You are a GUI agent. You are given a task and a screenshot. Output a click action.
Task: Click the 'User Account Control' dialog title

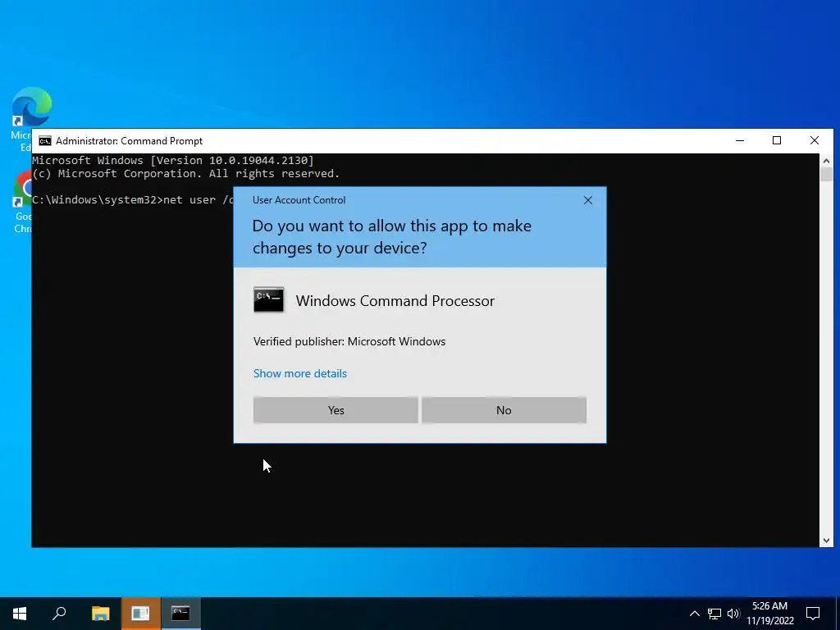299,200
